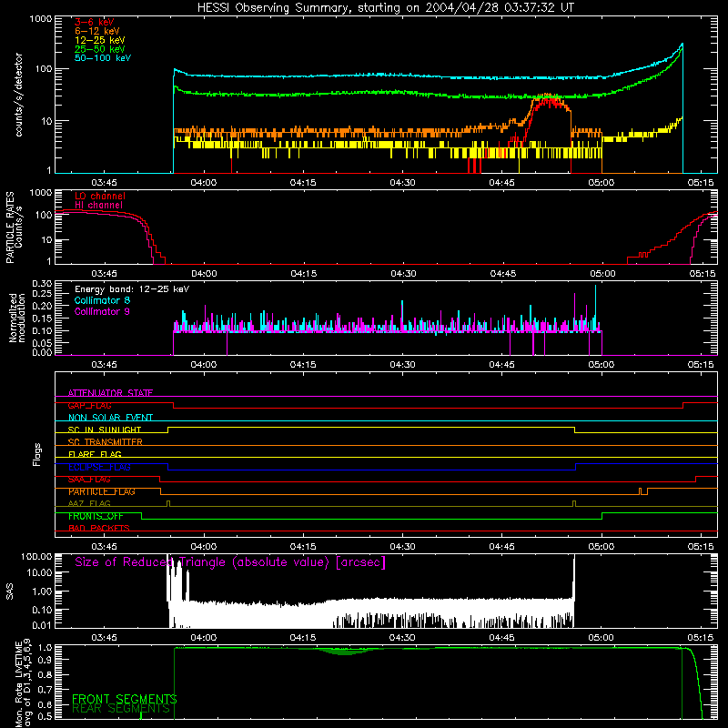
Task: Pick the cyan 50-100 keV legend entry
Action: [x=103, y=58]
